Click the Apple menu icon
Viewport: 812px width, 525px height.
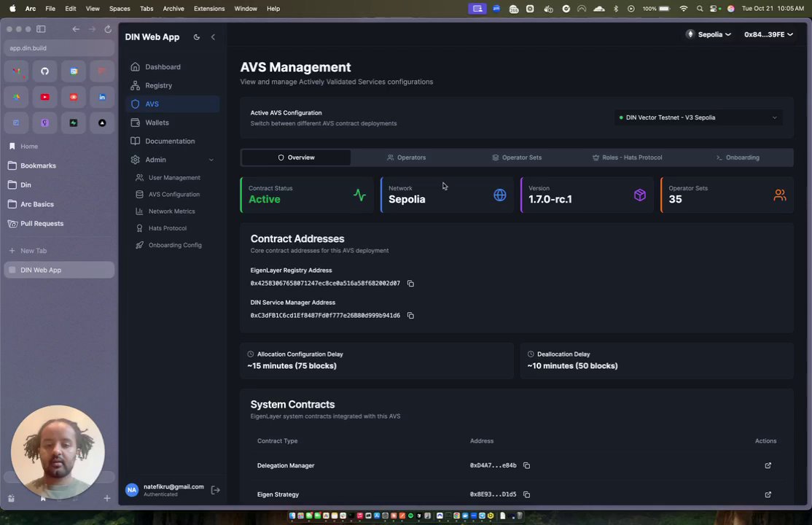click(12, 9)
